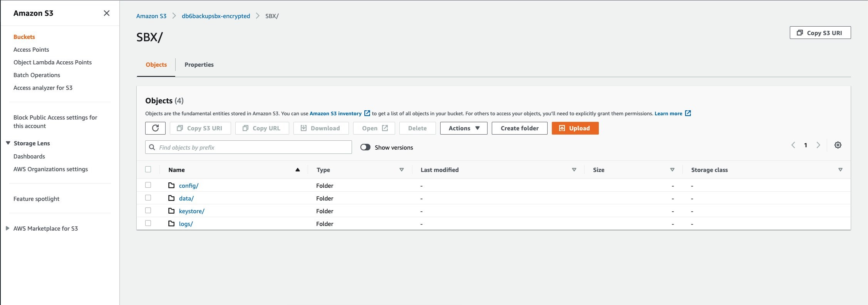The width and height of the screenshot is (868, 305).
Task: Click the Learn more link
Action: [668, 113]
